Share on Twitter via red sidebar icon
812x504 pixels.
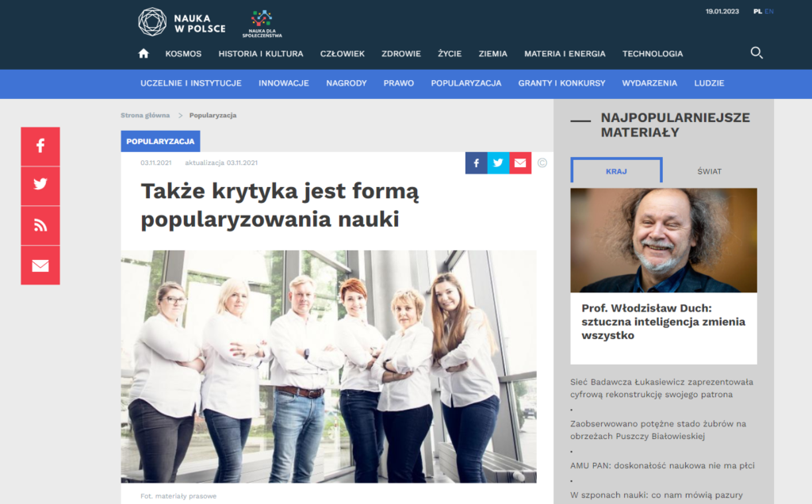pyautogui.click(x=40, y=185)
